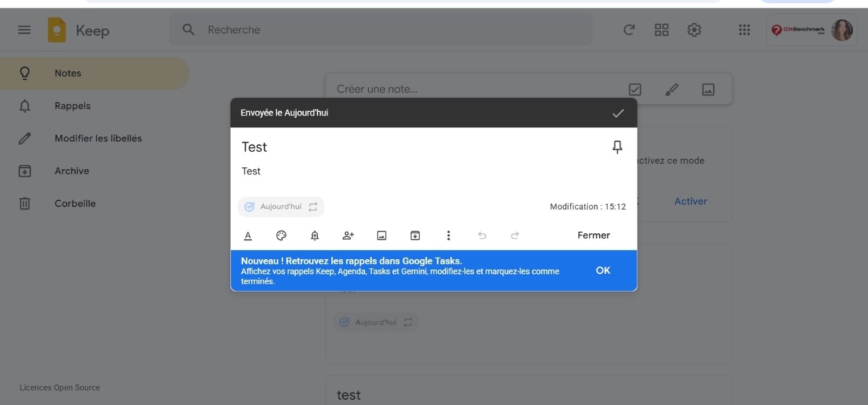
Task: Click the Aujourd'hui reminder chip in dialog
Action: (x=281, y=207)
